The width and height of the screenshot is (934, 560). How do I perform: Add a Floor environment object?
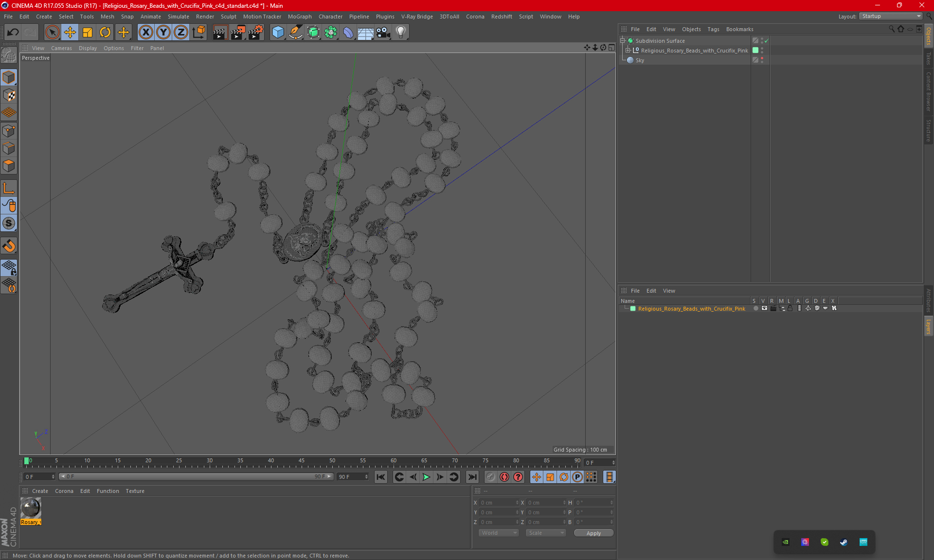pos(366,33)
